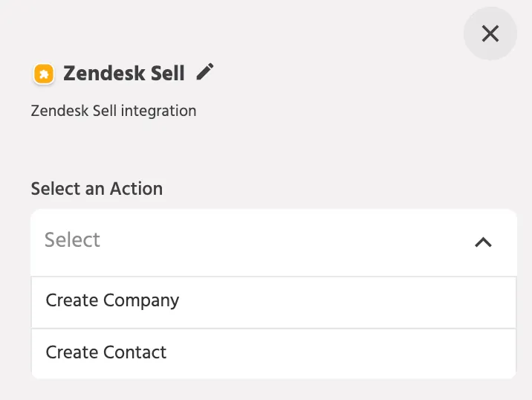Viewport: 532px width, 400px height.
Task: Collapse the action list using the chevron
Action: pyautogui.click(x=483, y=242)
